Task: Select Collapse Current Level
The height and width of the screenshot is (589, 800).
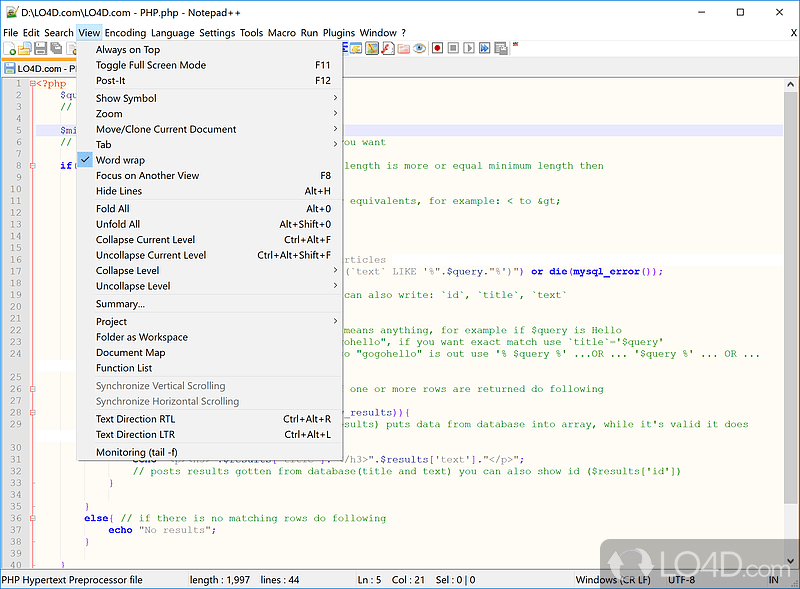Action: pyautogui.click(x=209, y=239)
